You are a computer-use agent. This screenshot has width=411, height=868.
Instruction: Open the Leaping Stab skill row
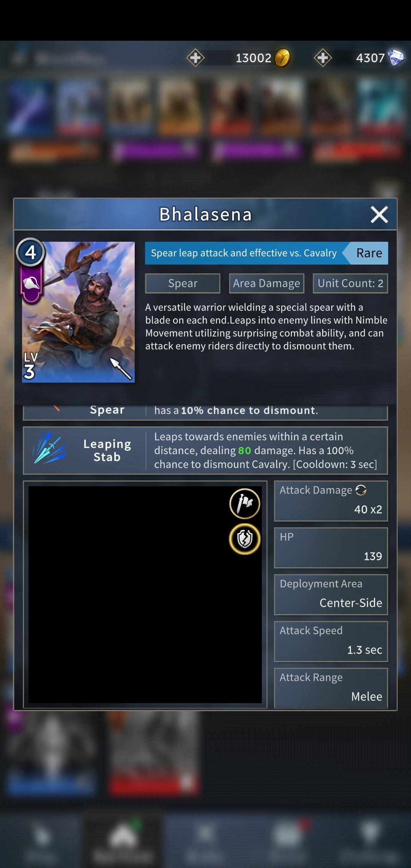pos(205,450)
